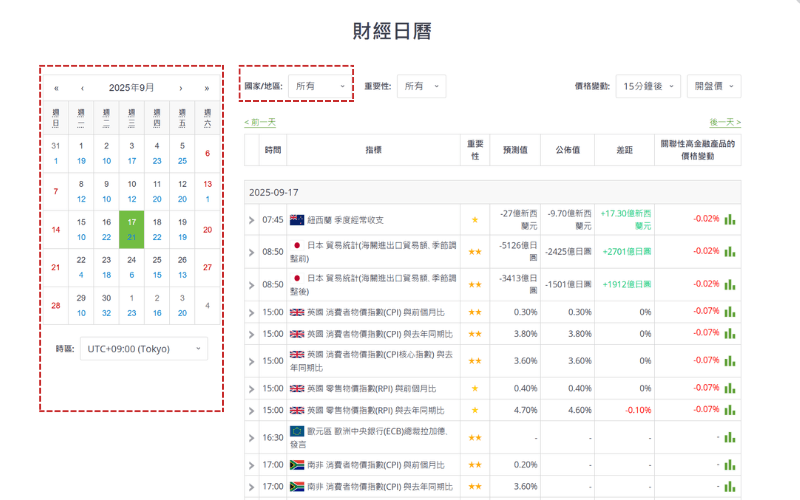
Task: Expand the 07:45 New Zealand current account row
Action: coord(252,219)
